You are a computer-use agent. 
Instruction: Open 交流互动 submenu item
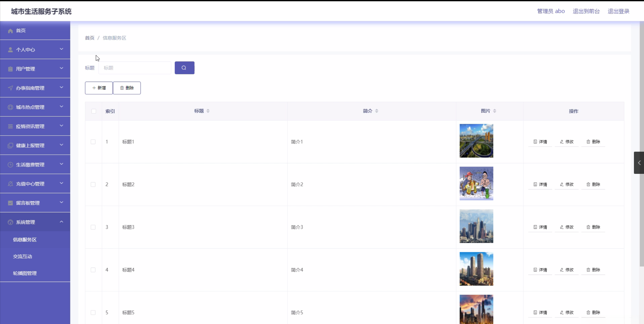click(x=23, y=256)
